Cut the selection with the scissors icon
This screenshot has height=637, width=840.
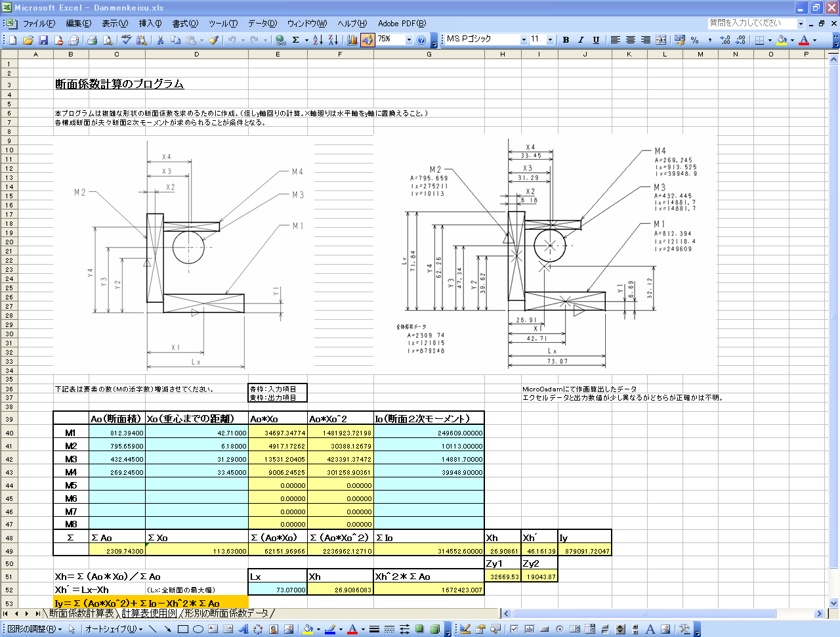click(x=160, y=40)
